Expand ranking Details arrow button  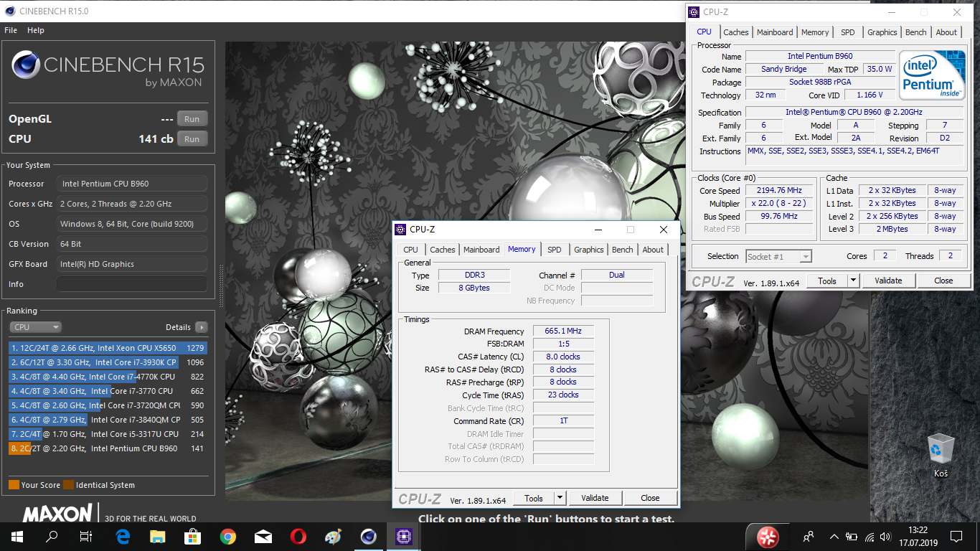tap(202, 327)
